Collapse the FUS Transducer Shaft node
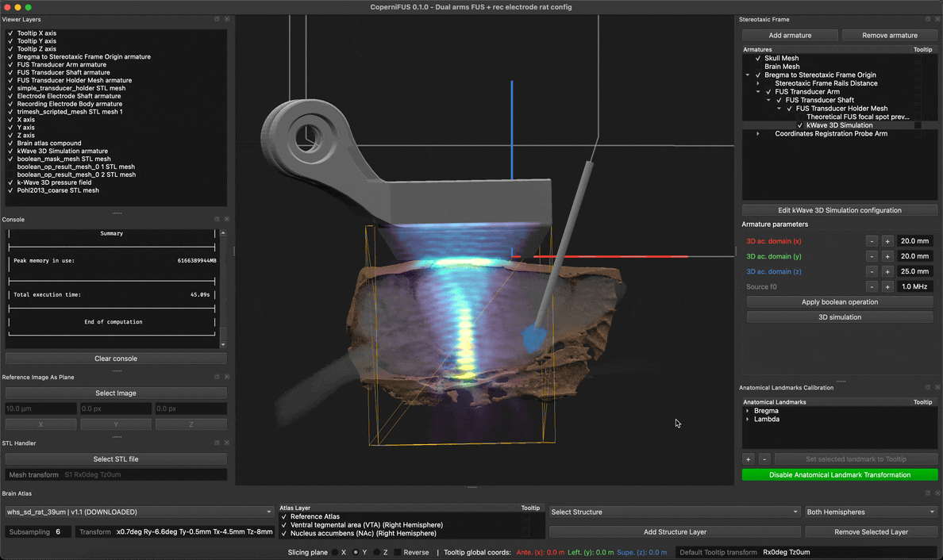The width and height of the screenshot is (943, 560). [768, 101]
